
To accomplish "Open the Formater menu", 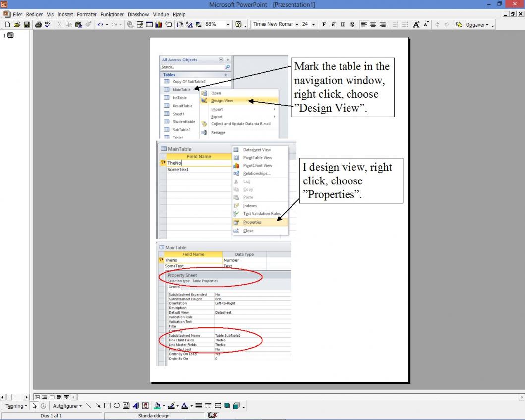I will point(87,14).
